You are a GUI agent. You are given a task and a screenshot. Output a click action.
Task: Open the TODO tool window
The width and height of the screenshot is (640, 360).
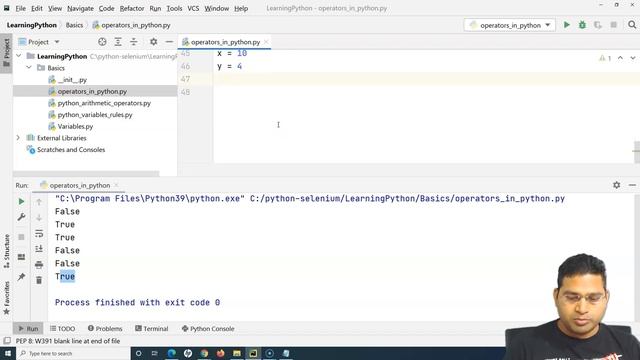pyautogui.click(x=62, y=329)
